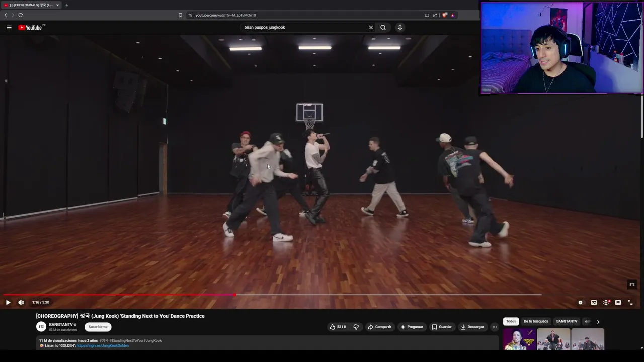Click the Descargar download button
The width and height of the screenshot is (644, 362).
(x=472, y=327)
